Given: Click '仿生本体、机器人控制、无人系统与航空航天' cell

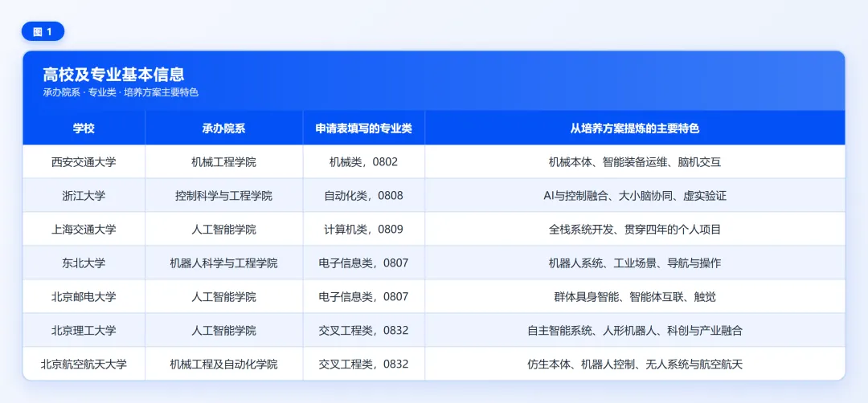Looking at the screenshot, I should pos(635,364).
